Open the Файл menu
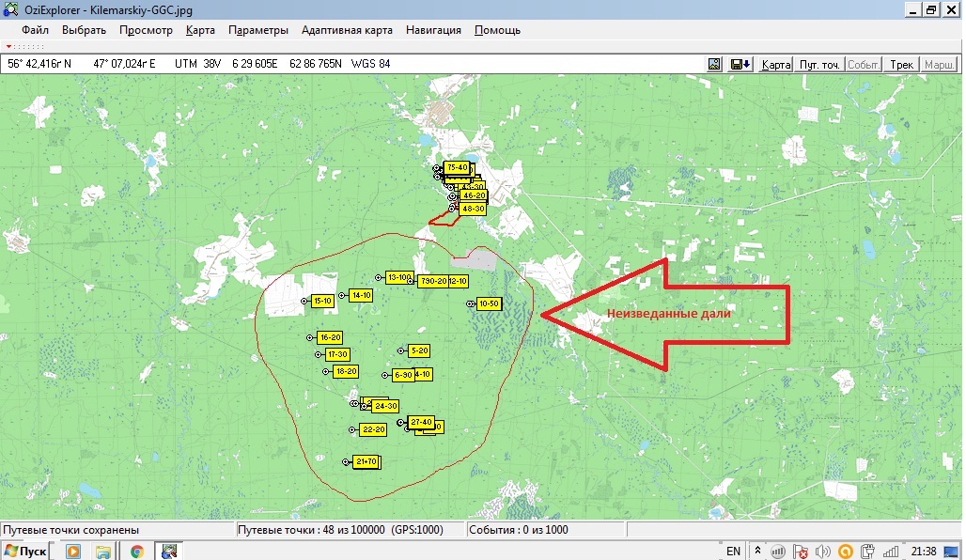 pyautogui.click(x=35, y=30)
